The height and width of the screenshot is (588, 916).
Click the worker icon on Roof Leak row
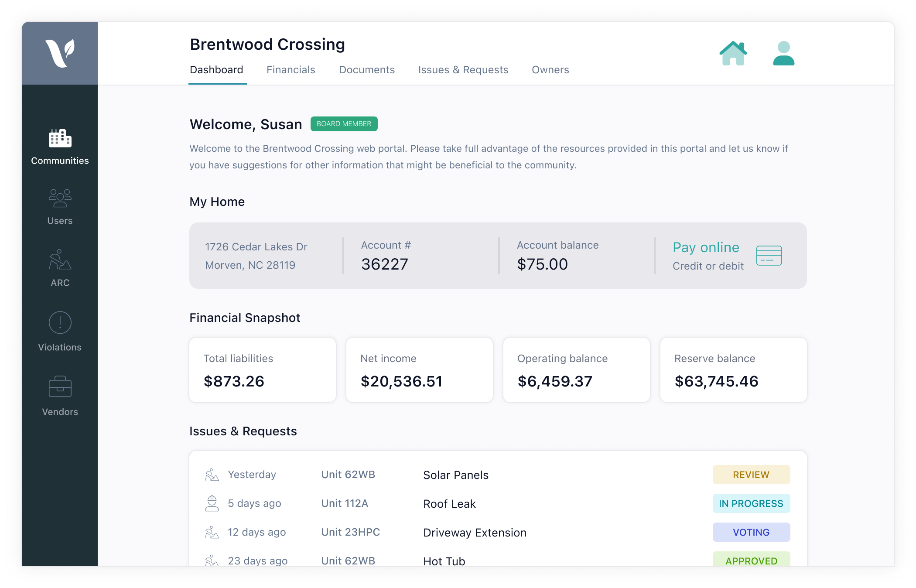212,503
